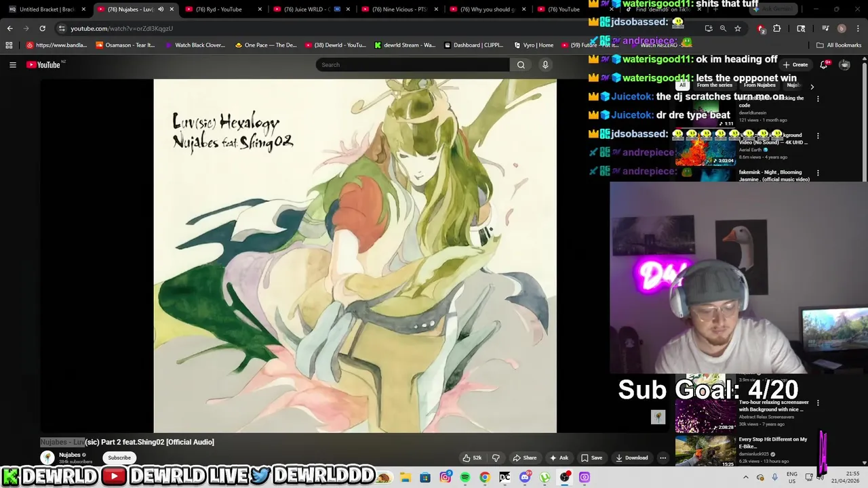The height and width of the screenshot is (488, 868).
Task: Open the YouTube guide hamburger menu
Action: click(x=12, y=64)
